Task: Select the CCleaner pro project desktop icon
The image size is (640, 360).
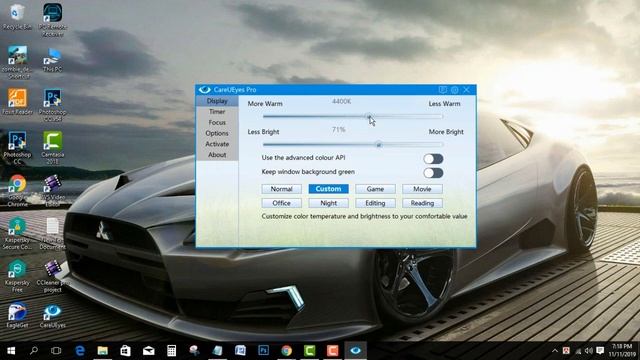Action: tap(53, 276)
